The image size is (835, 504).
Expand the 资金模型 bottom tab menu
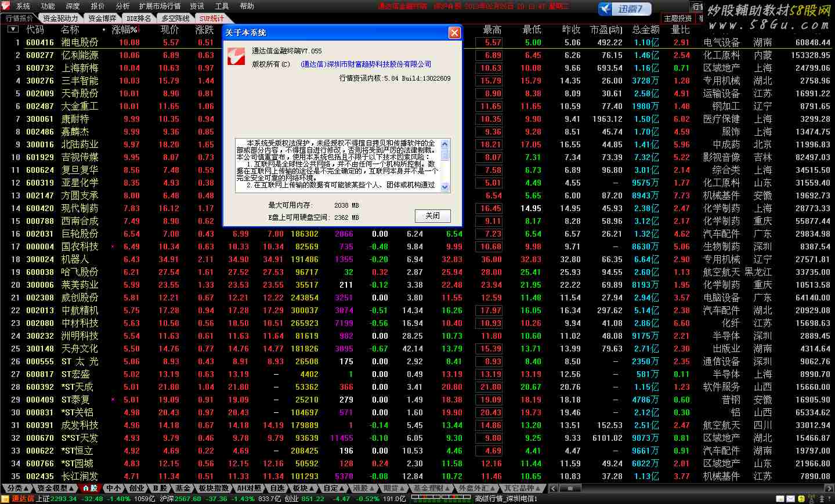pos(55,488)
